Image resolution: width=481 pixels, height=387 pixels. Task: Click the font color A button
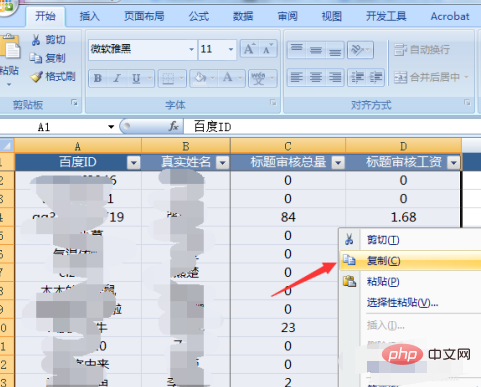[x=228, y=78]
